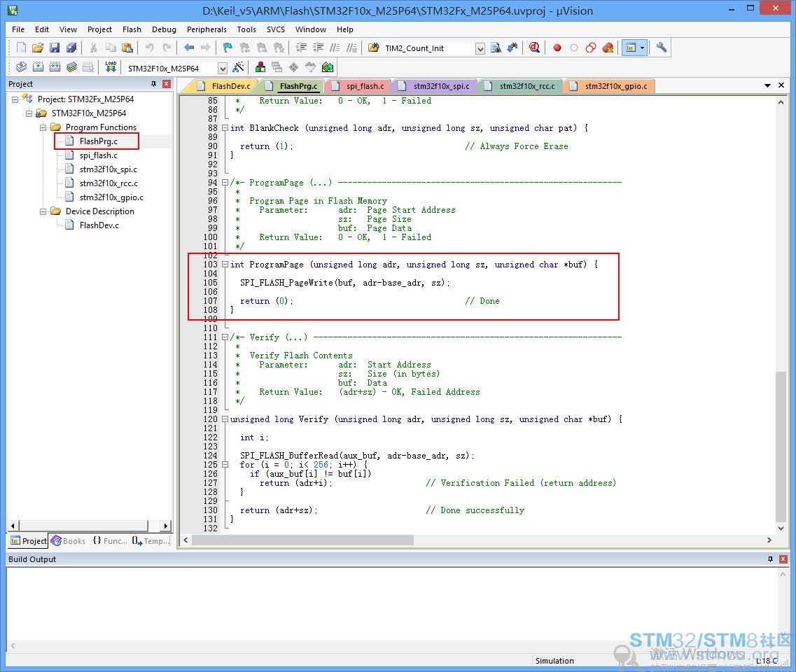Fold the ProgramPage function at line 103
Image resolution: width=796 pixels, height=672 pixels.
tap(225, 265)
